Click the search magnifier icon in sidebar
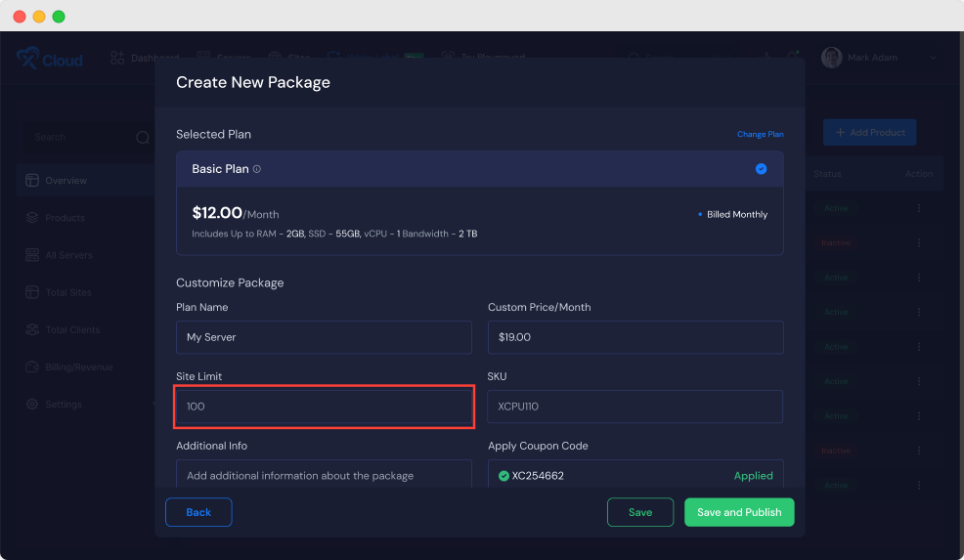 (x=143, y=138)
